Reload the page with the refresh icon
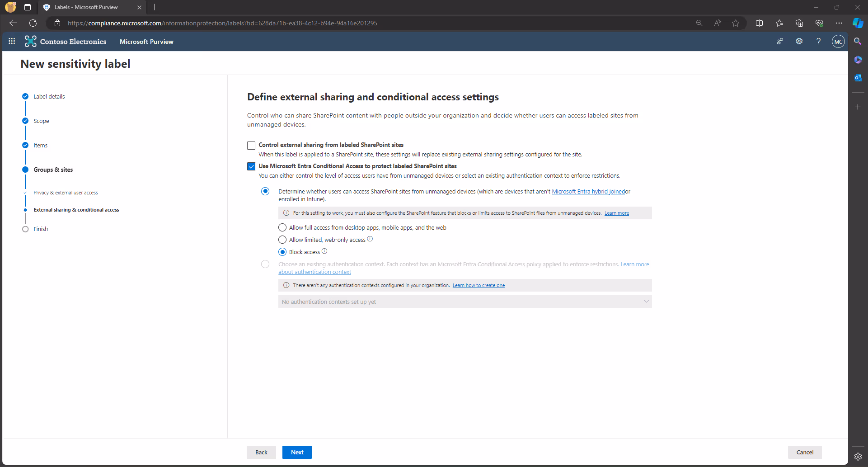 pos(33,23)
